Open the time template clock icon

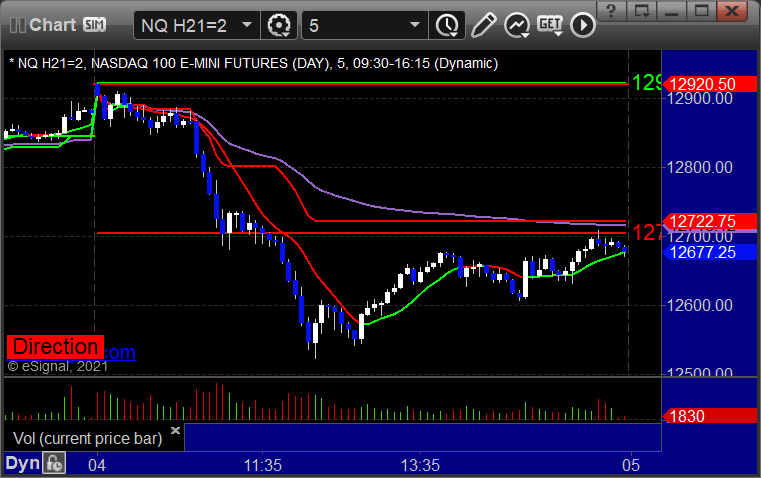coord(447,25)
